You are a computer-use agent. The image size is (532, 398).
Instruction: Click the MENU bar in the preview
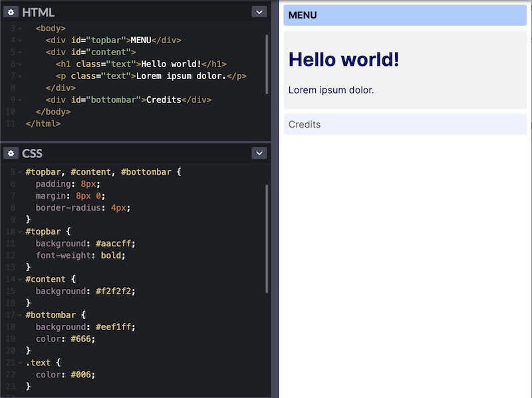tap(404, 15)
